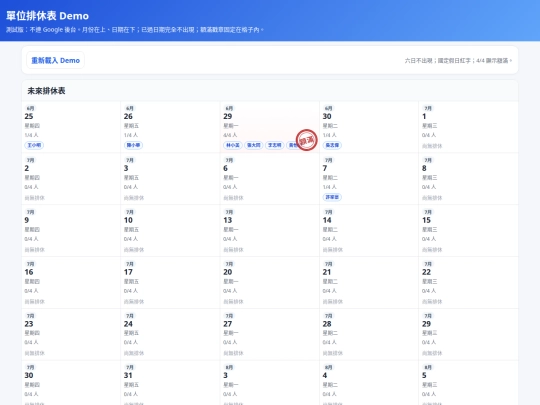Screen dimensions: 540x405
Task: Click the third name chip on June 29
Action: point(274,145)
